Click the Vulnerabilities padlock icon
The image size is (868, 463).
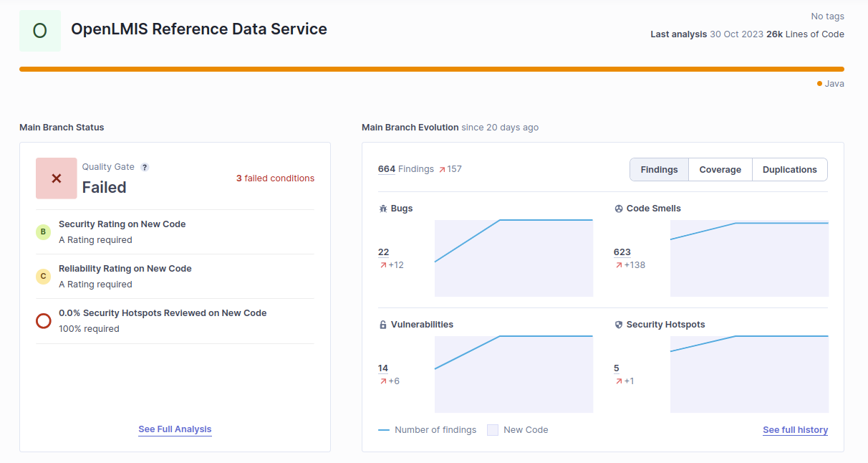point(382,325)
